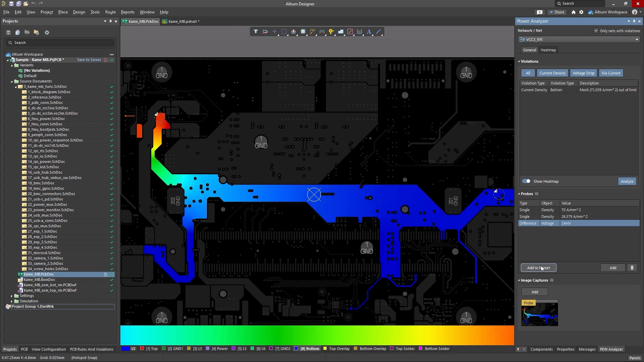This screenshot has width=644, height=362.
Task: Click the Top Overlay yellow swatch
Action: (325, 349)
